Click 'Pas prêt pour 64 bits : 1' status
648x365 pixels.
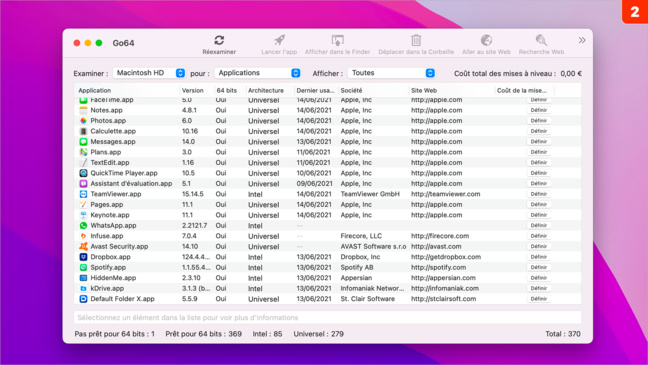point(114,334)
